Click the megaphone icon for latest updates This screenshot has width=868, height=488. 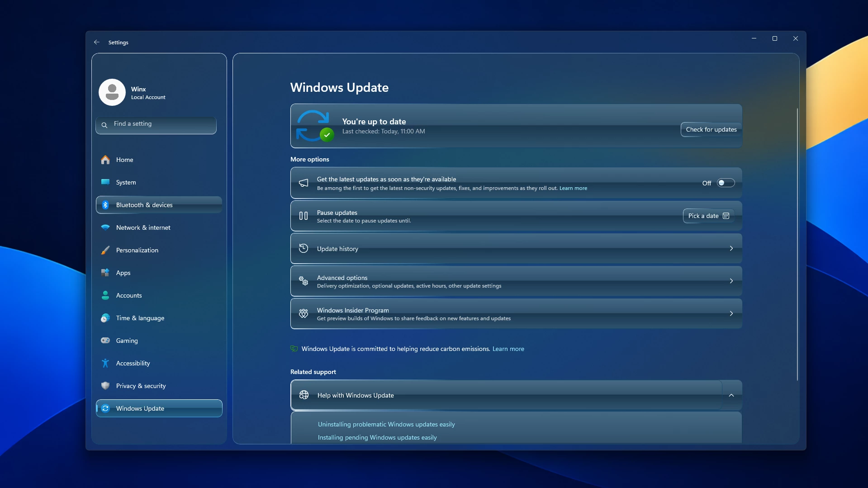tap(304, 183)
